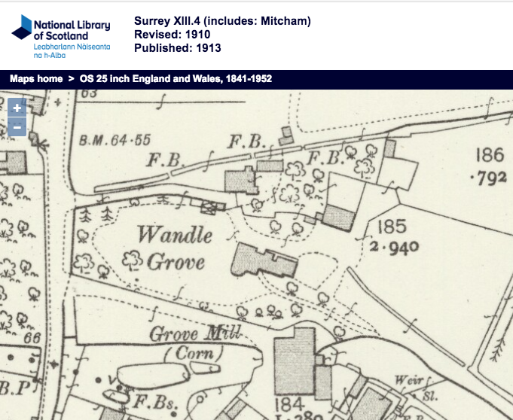Zoom in on the map

pos(17,108)
